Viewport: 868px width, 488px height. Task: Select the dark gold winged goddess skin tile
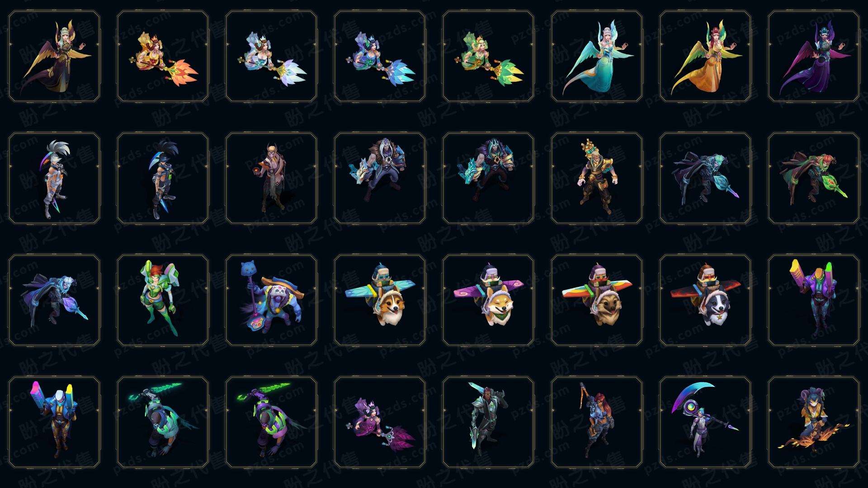point(54,56)
